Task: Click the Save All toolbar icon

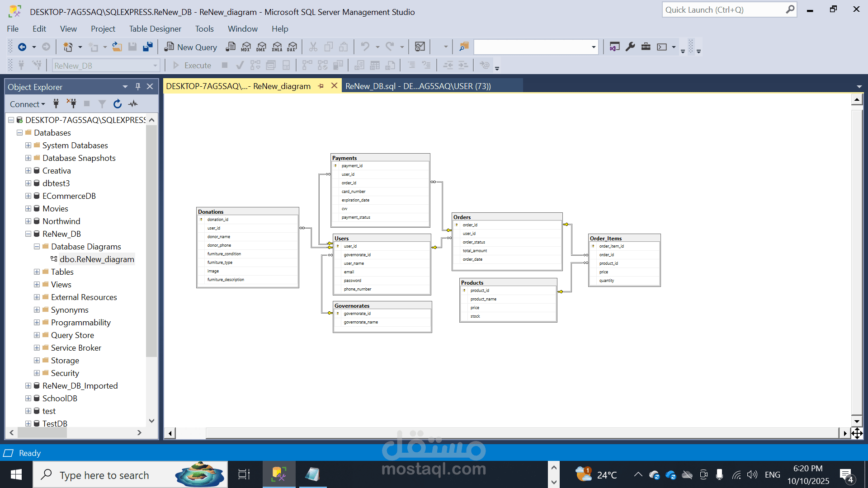Action: pyautogui.click(x=148, y=47)
